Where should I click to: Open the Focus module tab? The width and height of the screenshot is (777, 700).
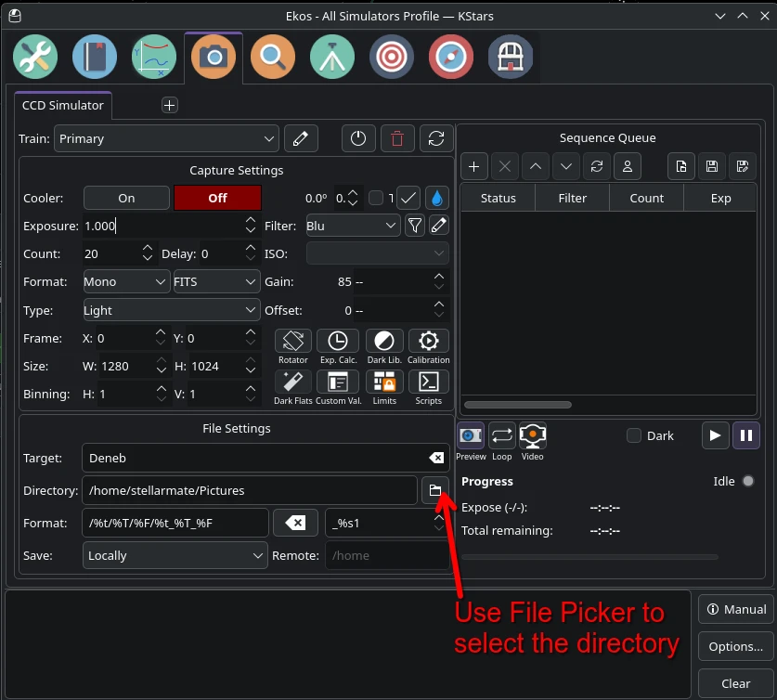click(x=272, y=57)
